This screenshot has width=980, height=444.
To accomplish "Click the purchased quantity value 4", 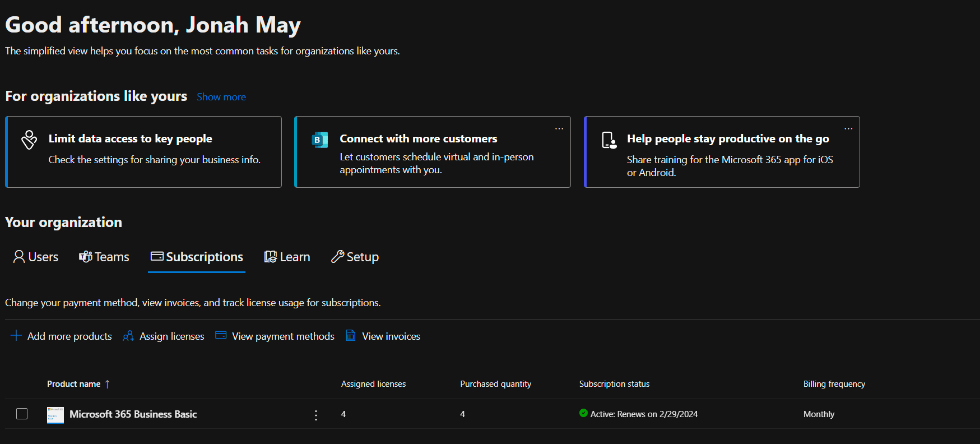I will pos(462,414).
